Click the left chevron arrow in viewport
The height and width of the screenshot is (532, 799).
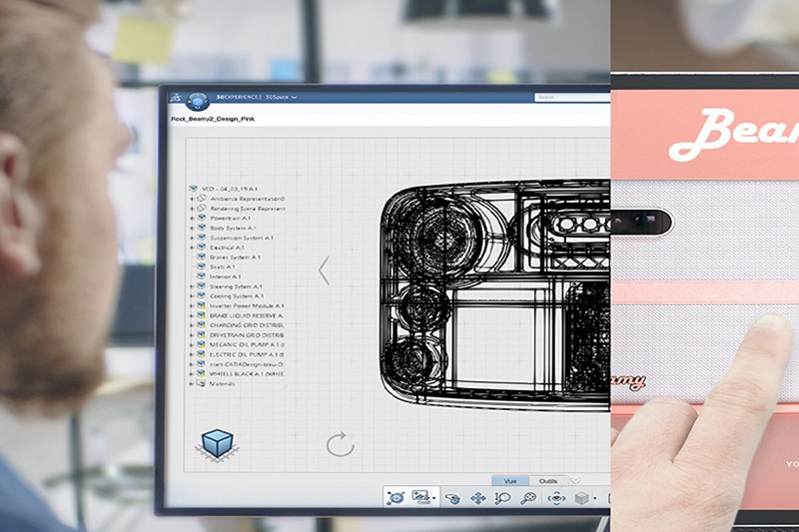click(x=324, y=269)
